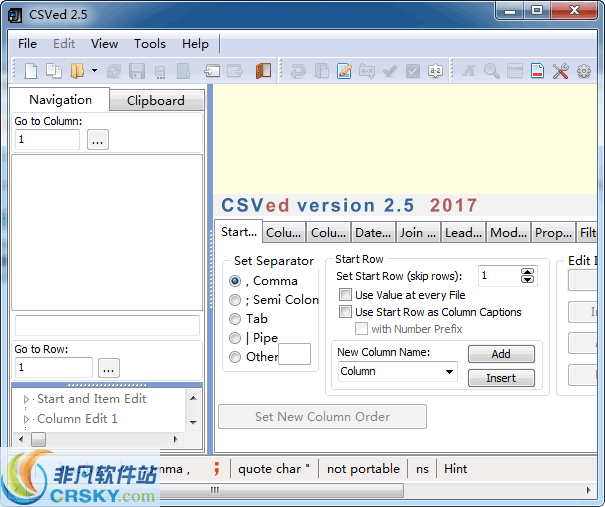This screenshot has width=605, height=507.
Task: Click the ellipsis button beside Go to Row
Action: (x=109, y=368)
